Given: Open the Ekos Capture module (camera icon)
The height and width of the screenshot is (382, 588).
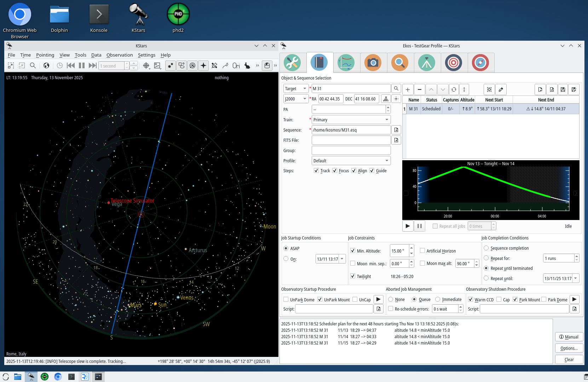Looking at the screenshot, I should tap(373, 63).
